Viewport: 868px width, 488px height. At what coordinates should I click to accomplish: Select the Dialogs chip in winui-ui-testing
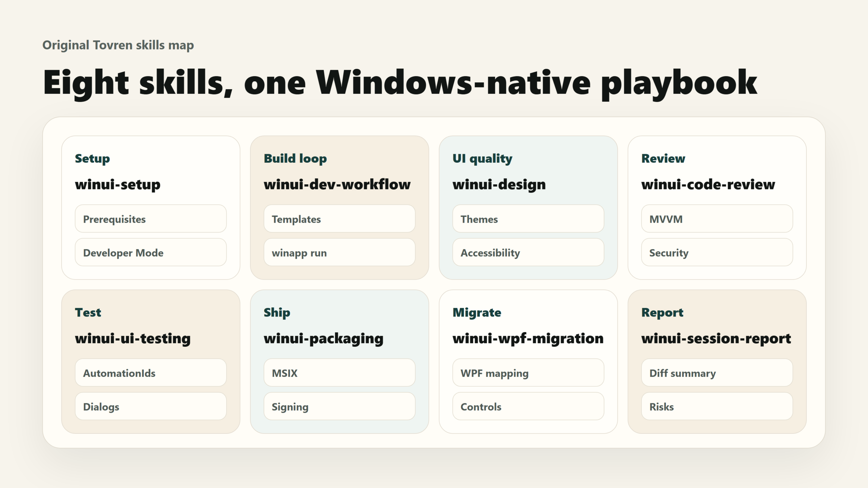tap(151, 406)
